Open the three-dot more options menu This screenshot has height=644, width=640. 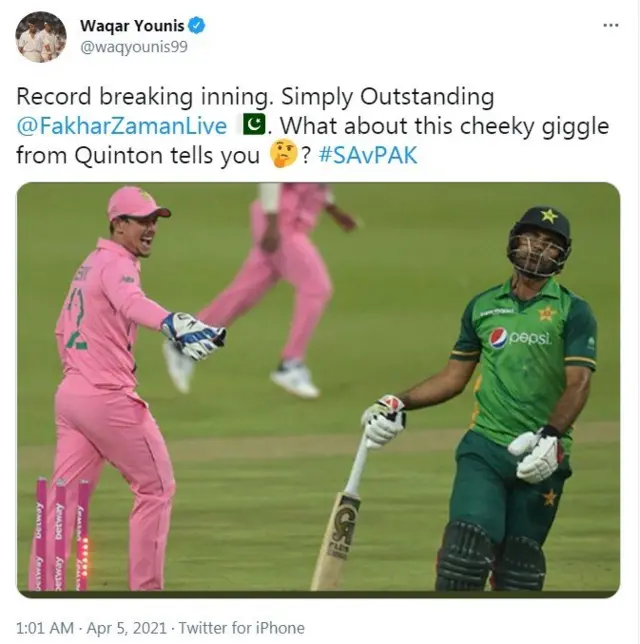coord(610,25)
